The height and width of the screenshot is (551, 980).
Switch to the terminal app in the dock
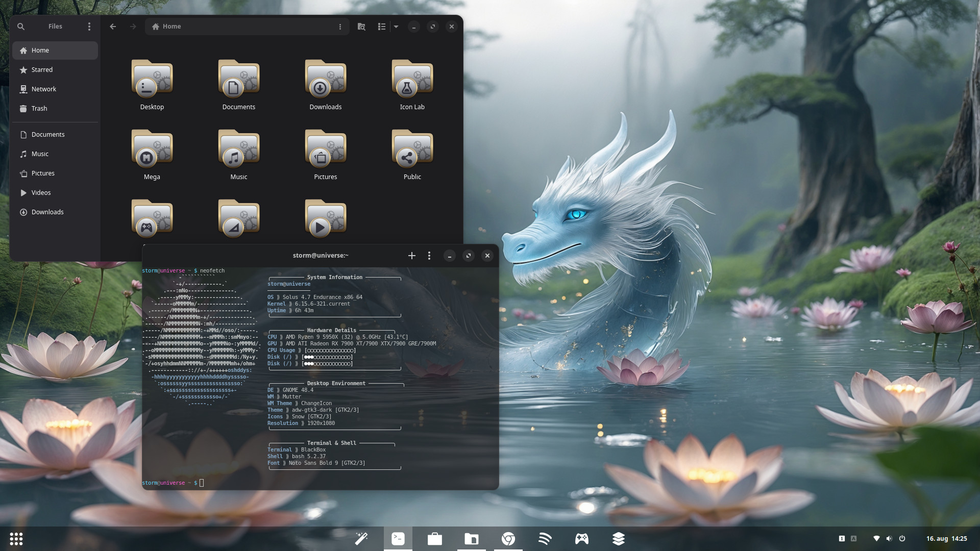(x=398, y=539)
